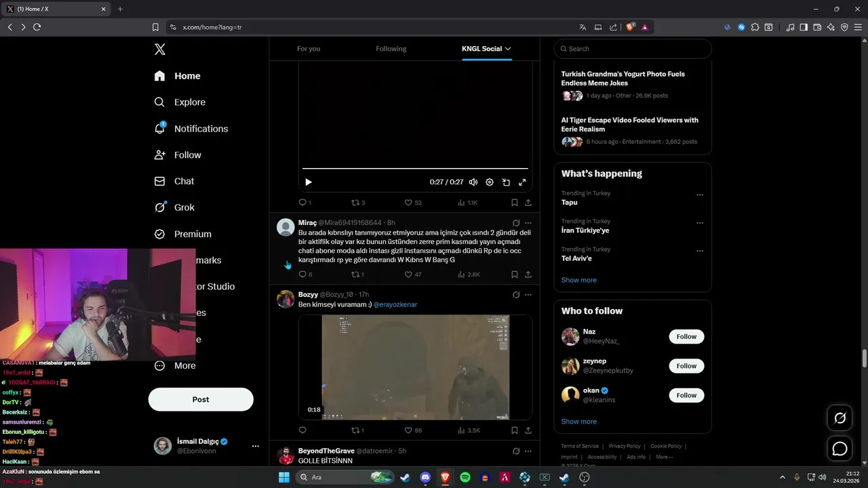This screenshot has height=488, width=868.
Task: Switch to the For you tab
Action: (x=309, y=49)
